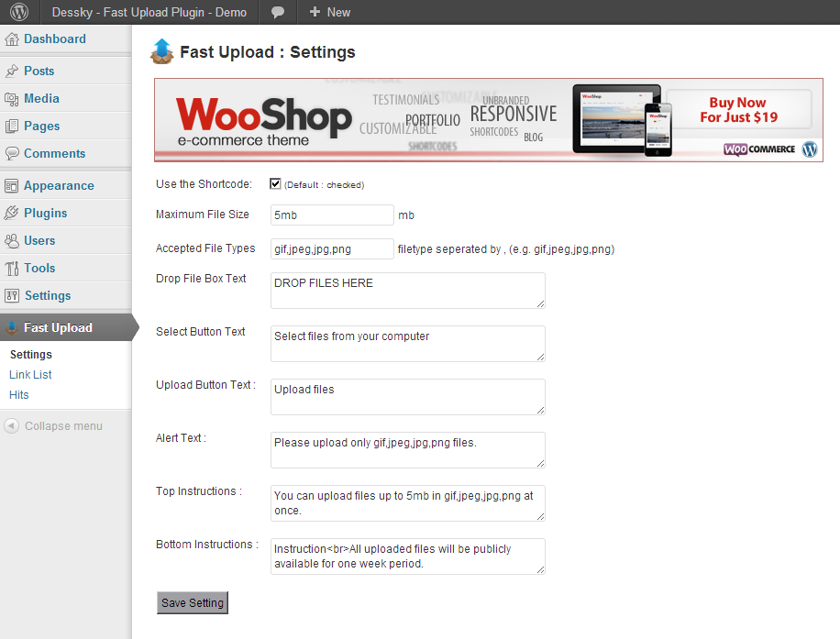Toggle the Use the Shortcode checkbox

(275, 183)
